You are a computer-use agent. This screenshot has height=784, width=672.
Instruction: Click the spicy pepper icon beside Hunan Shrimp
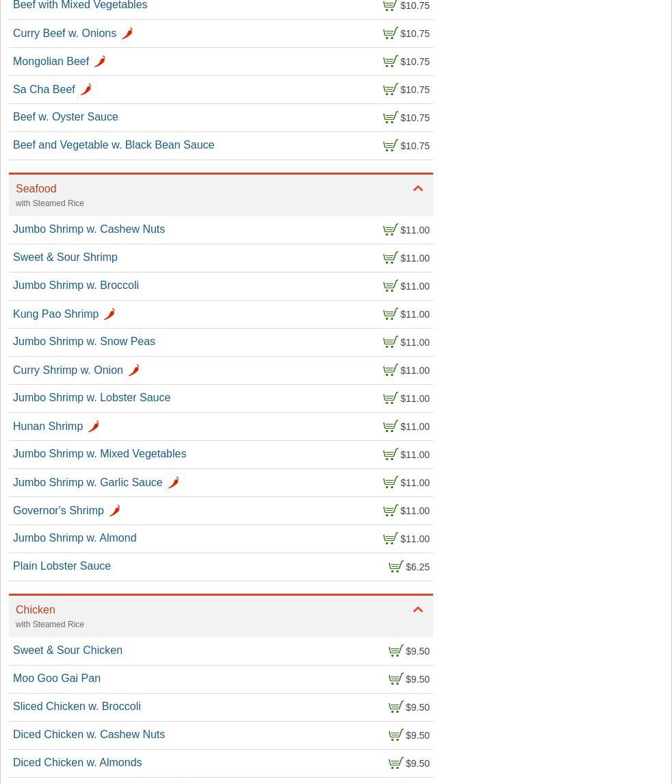[x=94, y=427]
